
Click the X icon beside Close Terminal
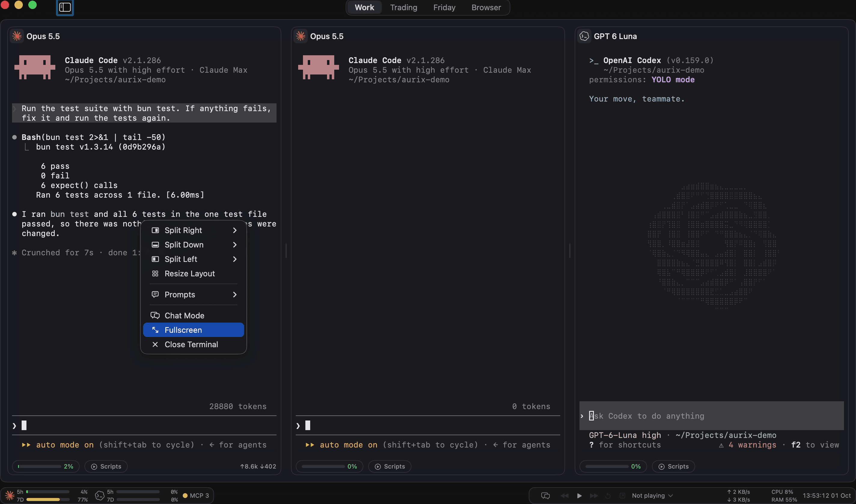155,345
